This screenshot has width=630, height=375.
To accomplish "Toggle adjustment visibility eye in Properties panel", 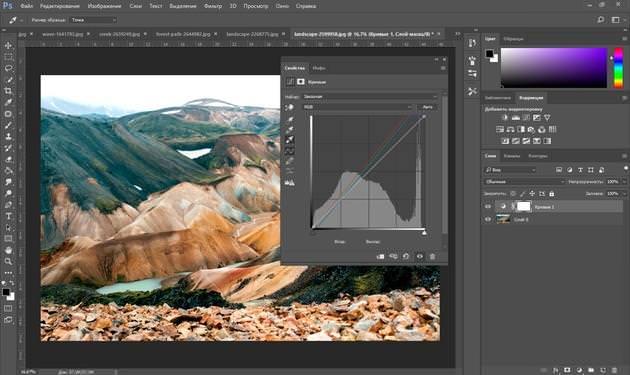I will [x=419, y=256].
